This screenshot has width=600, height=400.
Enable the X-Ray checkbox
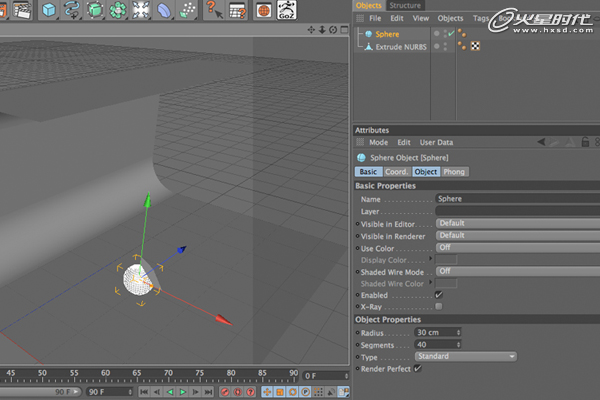click(x=439, y=306)
